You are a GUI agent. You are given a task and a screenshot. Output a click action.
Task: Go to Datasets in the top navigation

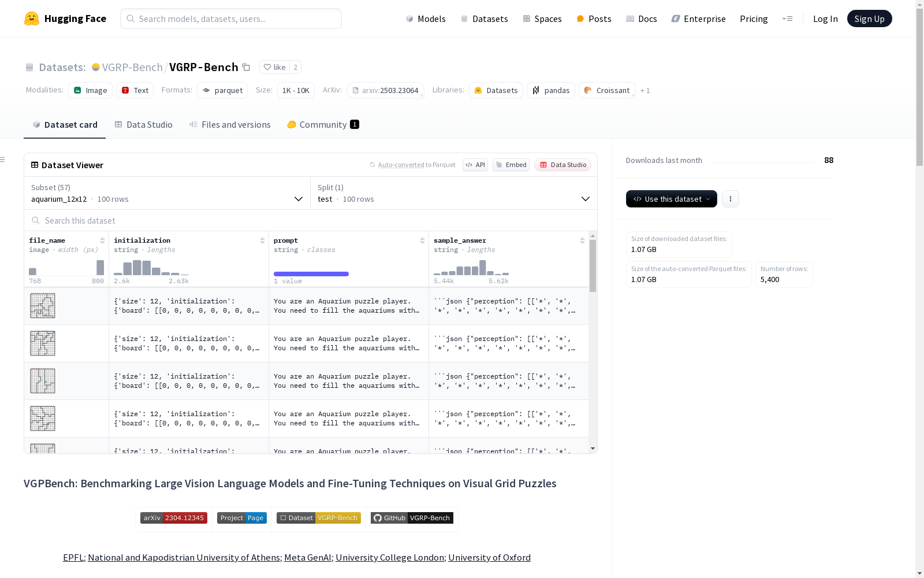[x=484, y=18]
